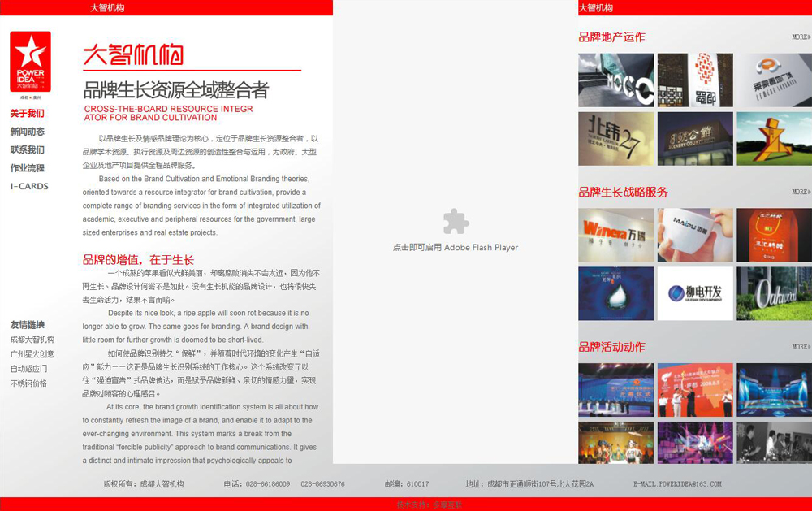This screenshot has width=812, height=511.
Task: Click the 地址 成都市正通顺街 address text
Action: point(529,484)
